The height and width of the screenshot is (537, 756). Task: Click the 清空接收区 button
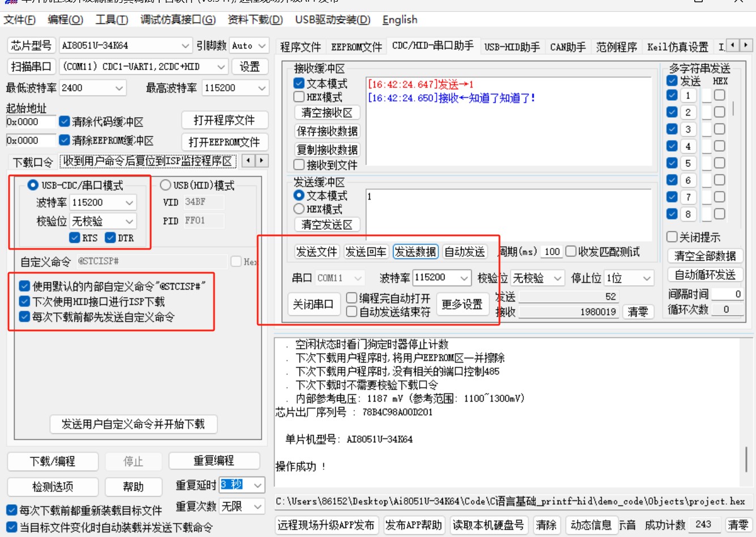(x=327, y=113)
